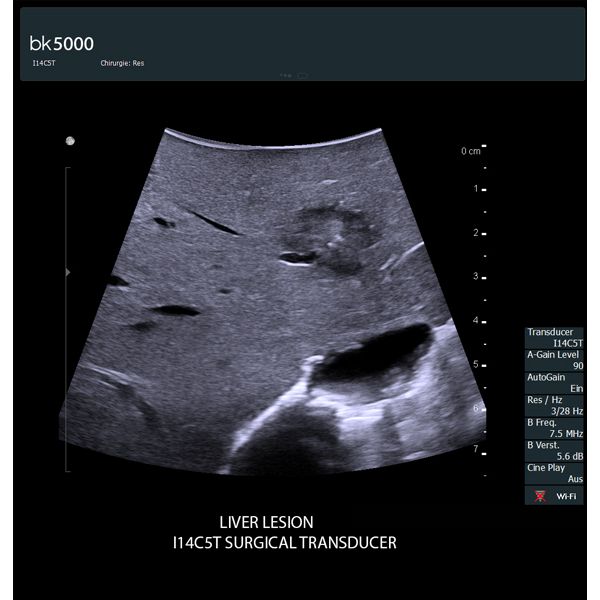This screenshot has height=600, width=600.
Task: Click the LIVER LESION annotation text
Action: pos(266,522)
